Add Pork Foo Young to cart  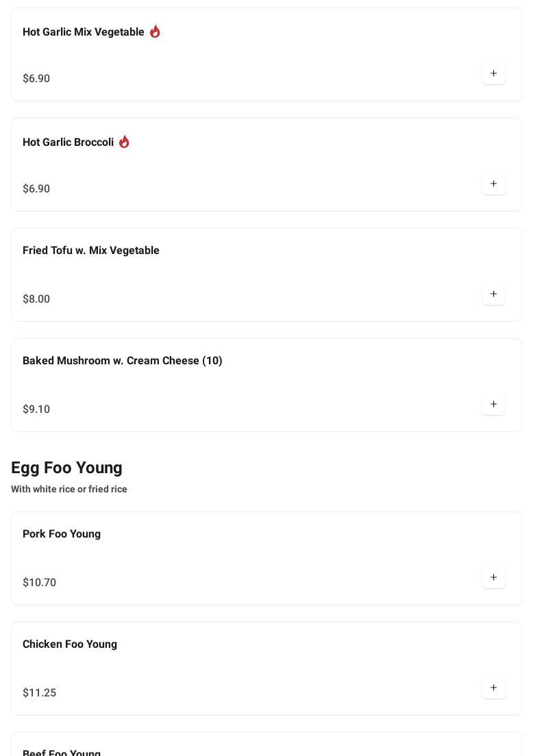[x=493, y=577]
